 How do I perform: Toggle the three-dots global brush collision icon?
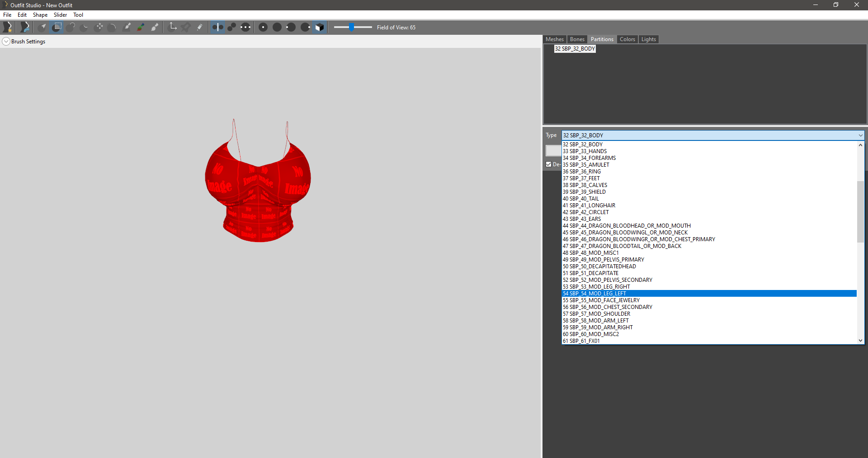245,27
